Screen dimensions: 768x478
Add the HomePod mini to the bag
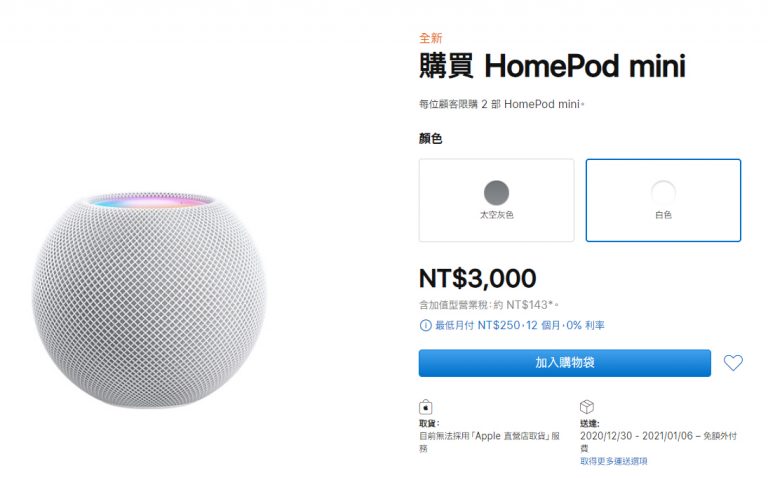[x=564, y=363]
